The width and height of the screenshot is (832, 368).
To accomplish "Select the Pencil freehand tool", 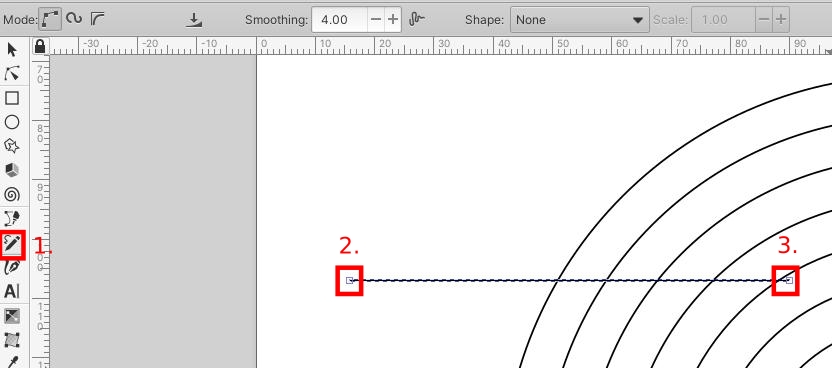I will pyautogui.click(x=12, y=244).
